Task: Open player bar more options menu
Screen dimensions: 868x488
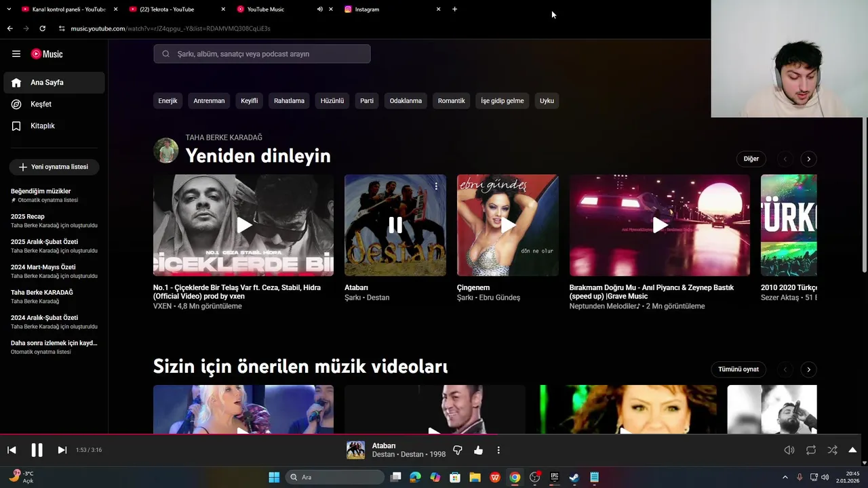Action: 498,450
